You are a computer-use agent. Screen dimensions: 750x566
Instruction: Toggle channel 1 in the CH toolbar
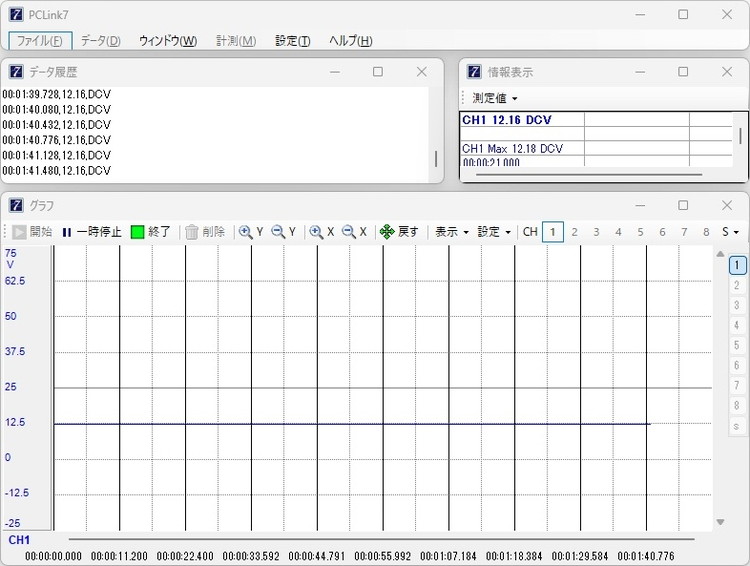click(553, 232)
